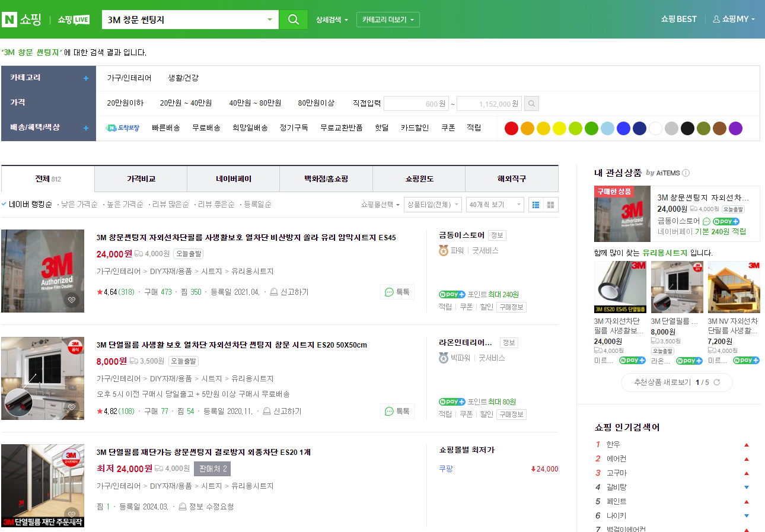Open 상품타입(전체) dropdown
The image size is (765, 532).
pos(433,205)
